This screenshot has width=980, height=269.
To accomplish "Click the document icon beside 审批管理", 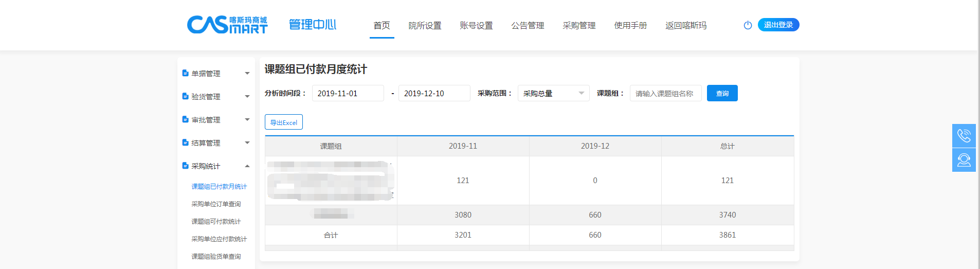I will click(185, 119).
